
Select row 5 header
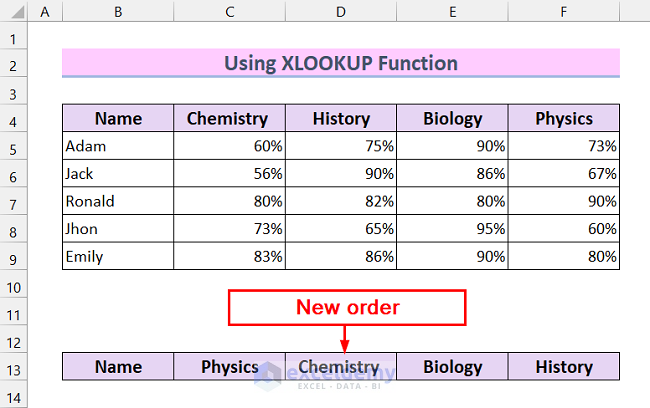pos(14,146)
